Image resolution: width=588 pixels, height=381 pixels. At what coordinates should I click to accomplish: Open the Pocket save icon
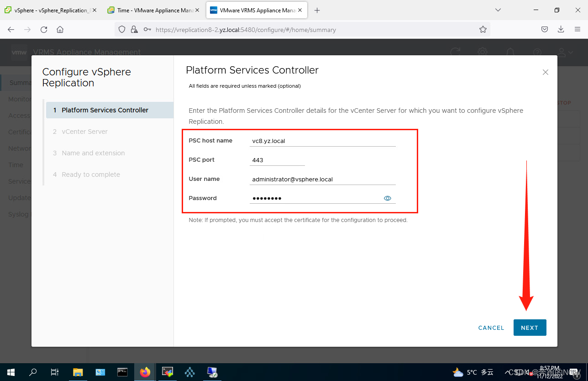click(x=545, y=30)
